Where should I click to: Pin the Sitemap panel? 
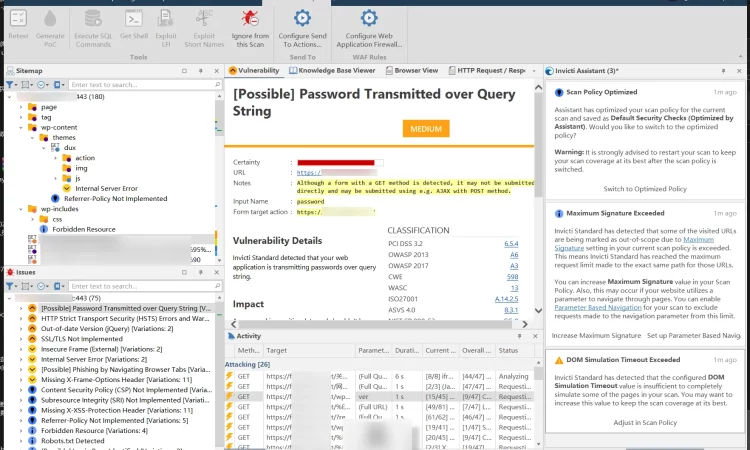(x=200, y=71)
